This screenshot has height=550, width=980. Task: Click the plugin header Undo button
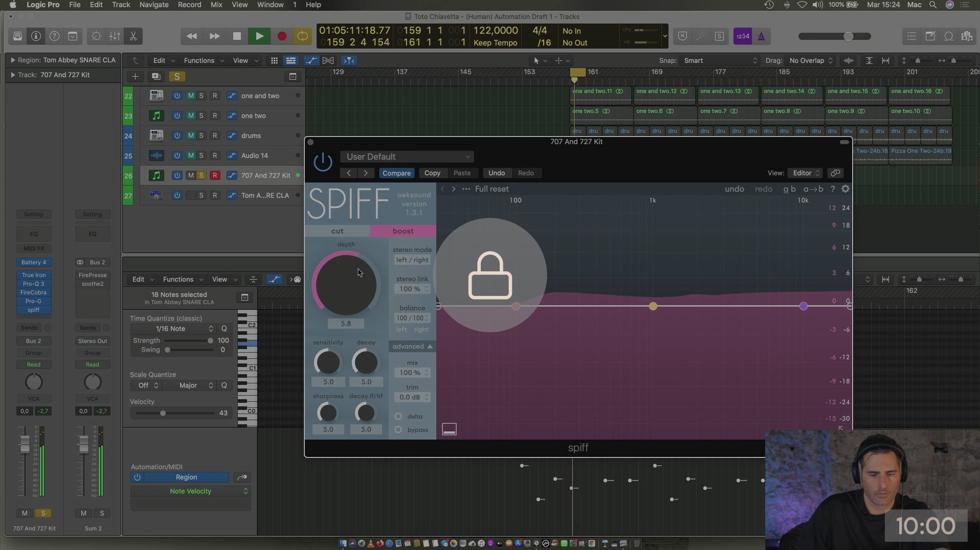(x=497, y=173)
